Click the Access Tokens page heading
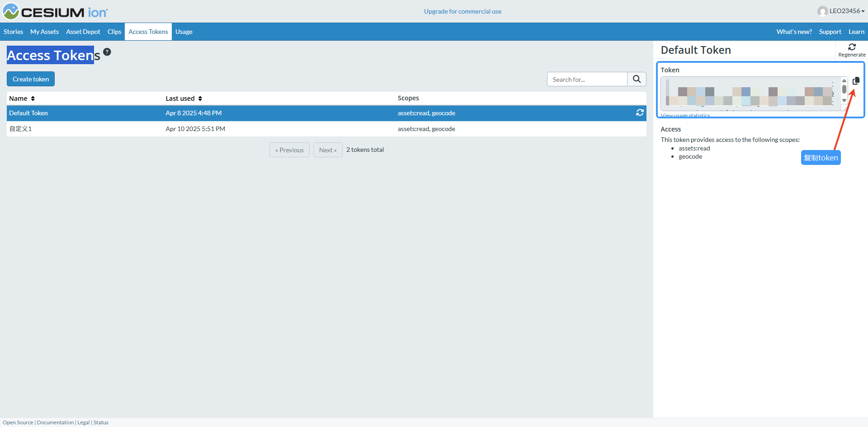 pos(53,55)
